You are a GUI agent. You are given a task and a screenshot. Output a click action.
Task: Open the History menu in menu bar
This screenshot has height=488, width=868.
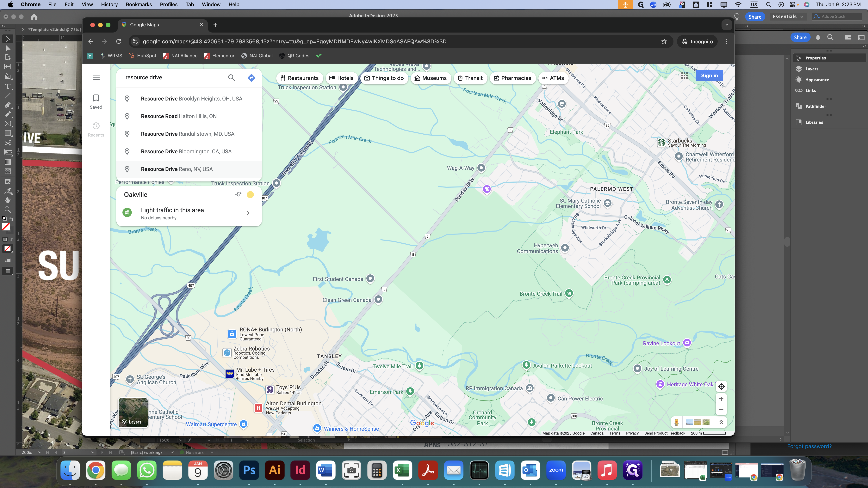coord(109,4)
